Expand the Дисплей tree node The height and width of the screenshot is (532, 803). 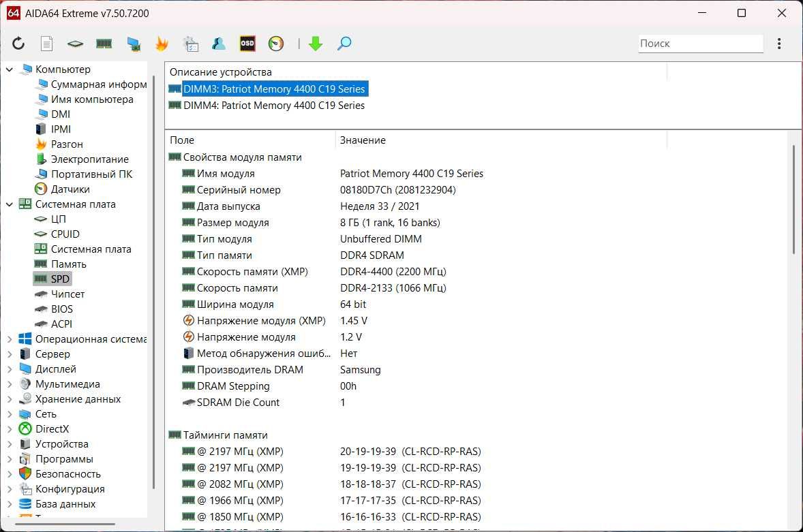10,369
